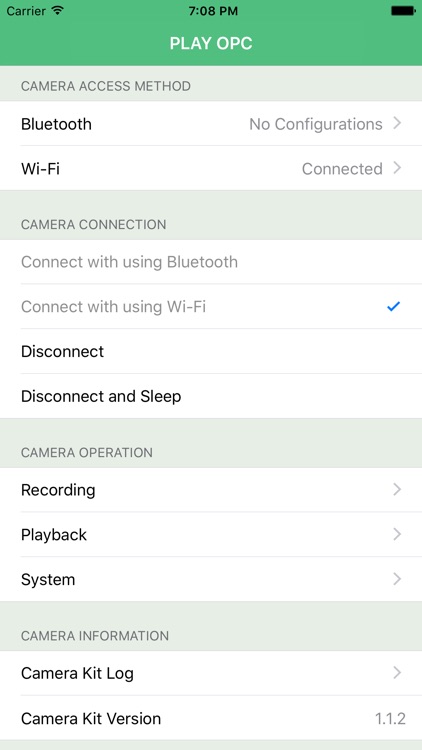The image size is (422, 750).
Task: Tap the blue checkmark on Wi-Fi connection row
Action: click(x=393, y=307)
